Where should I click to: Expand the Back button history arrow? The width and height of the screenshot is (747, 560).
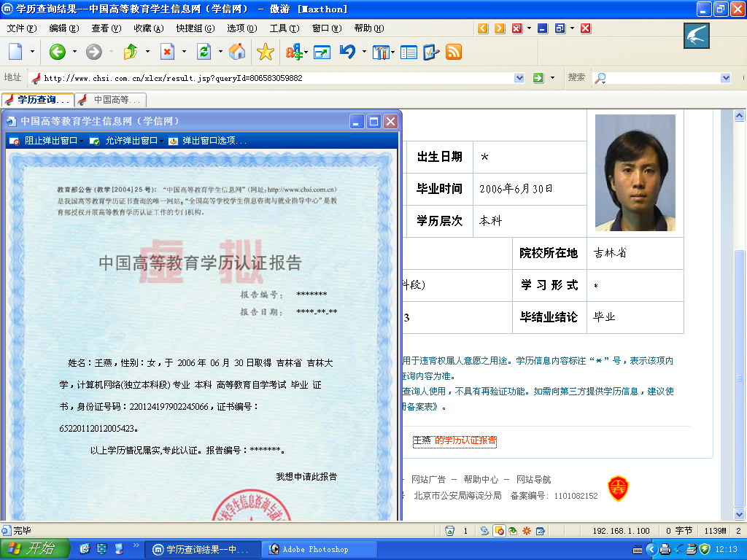click(x=75, y=52)
